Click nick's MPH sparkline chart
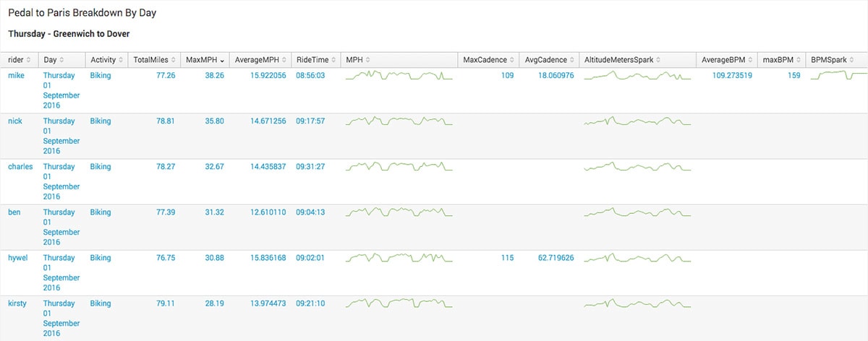The width and height of the screenshot is (868, 341). (399, 121)
